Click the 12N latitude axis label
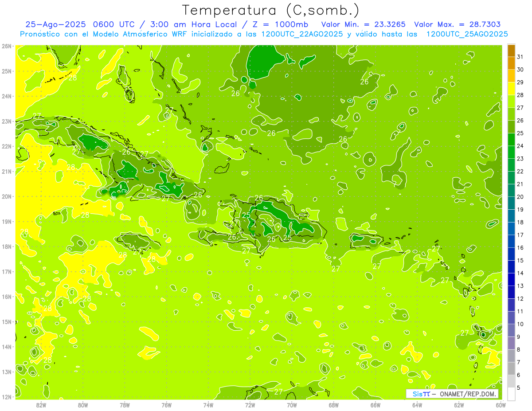532x411 pixels. pos(7,397)
